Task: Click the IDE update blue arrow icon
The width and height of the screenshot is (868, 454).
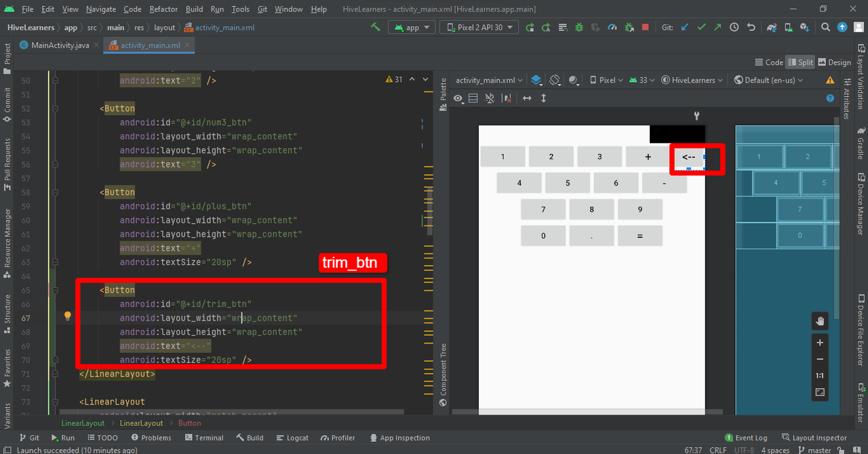Action: coord(842,27)
